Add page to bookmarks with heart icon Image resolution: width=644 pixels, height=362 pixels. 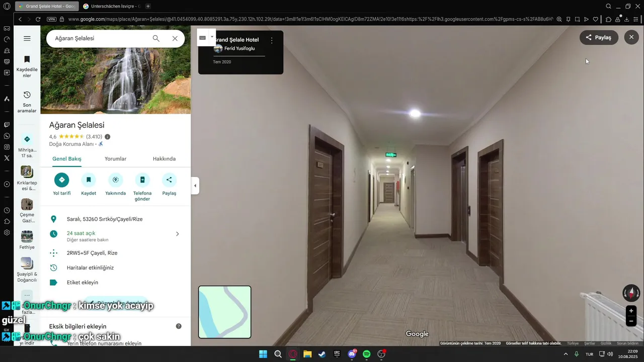pos(595,19)
